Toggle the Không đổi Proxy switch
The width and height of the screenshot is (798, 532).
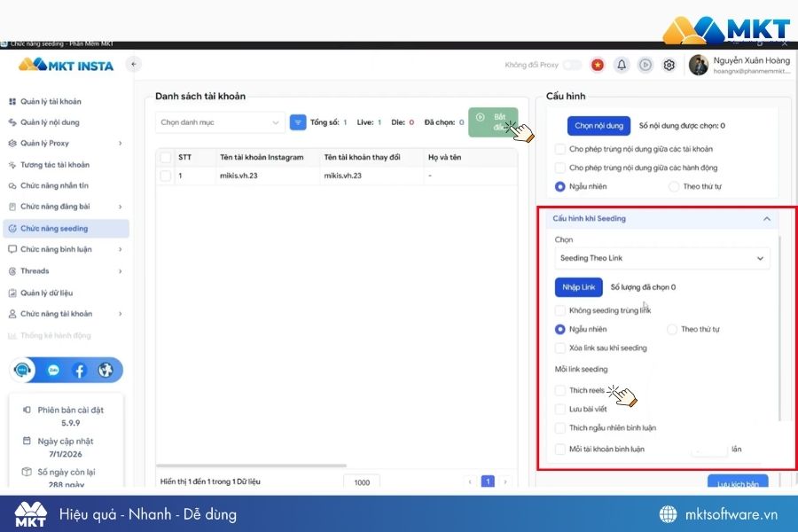coord(573,65)
